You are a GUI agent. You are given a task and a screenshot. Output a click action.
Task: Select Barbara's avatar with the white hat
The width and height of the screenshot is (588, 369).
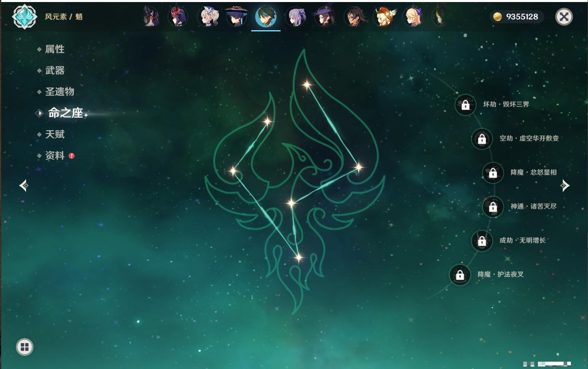pyautogui.click(x=208, y=17)
